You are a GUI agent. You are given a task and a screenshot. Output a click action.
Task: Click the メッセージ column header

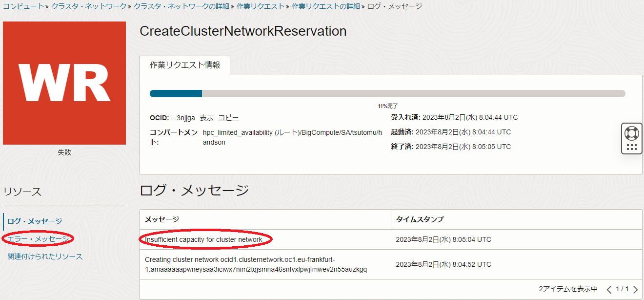click(162, 219)
